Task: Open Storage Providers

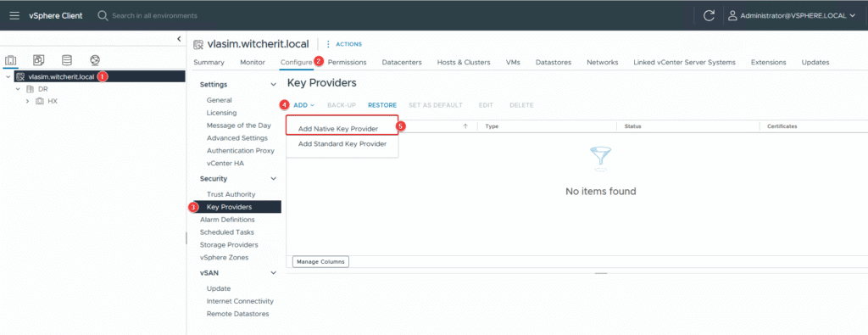Action: 229,245
